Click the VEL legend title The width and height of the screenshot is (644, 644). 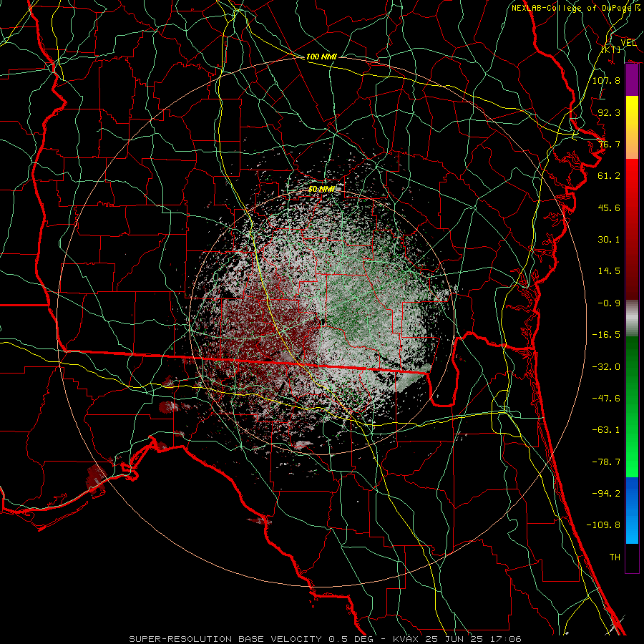click(x=628, y=43)
